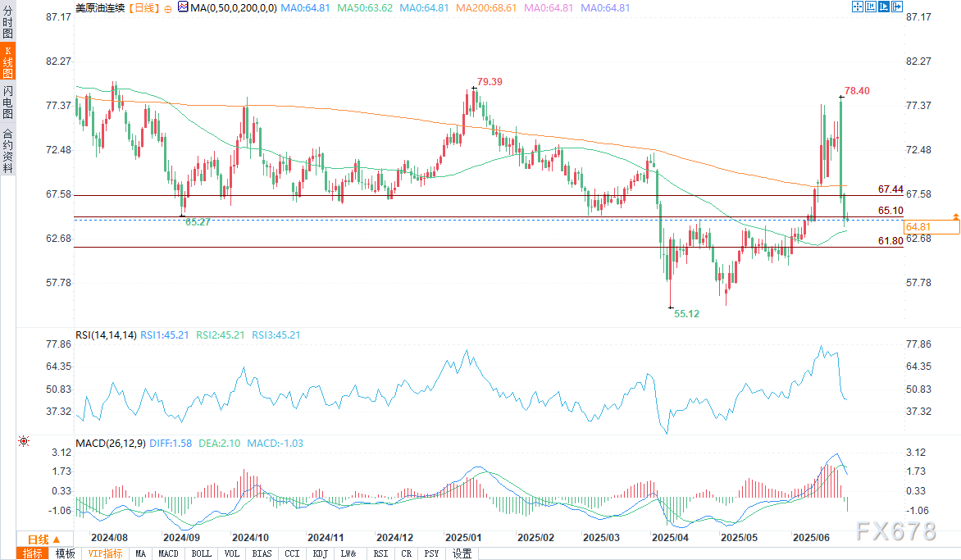This screenshot has width=961, height=560.
Task: Click the 67.44 red horizontal line label
Action: pos(890,189)
